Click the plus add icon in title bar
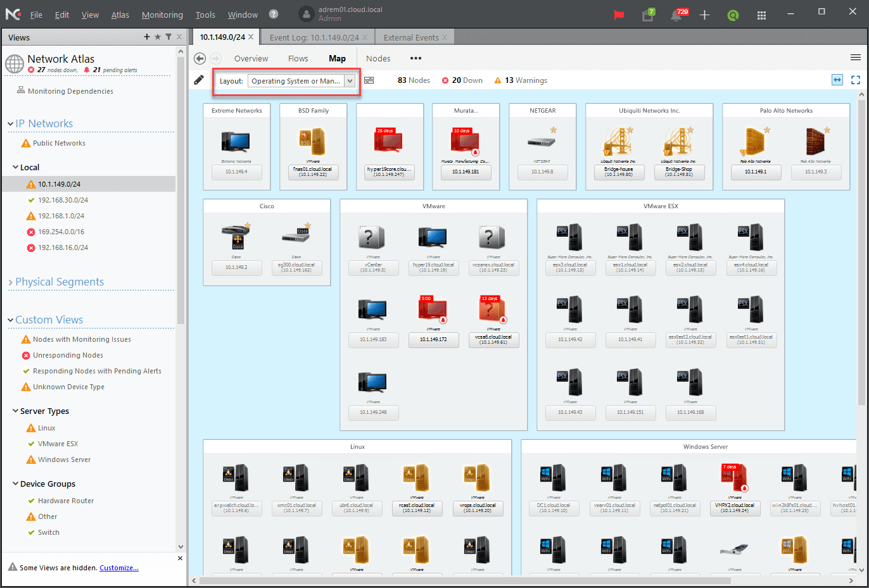The image size is (869, 588). (x=704, y=15)
